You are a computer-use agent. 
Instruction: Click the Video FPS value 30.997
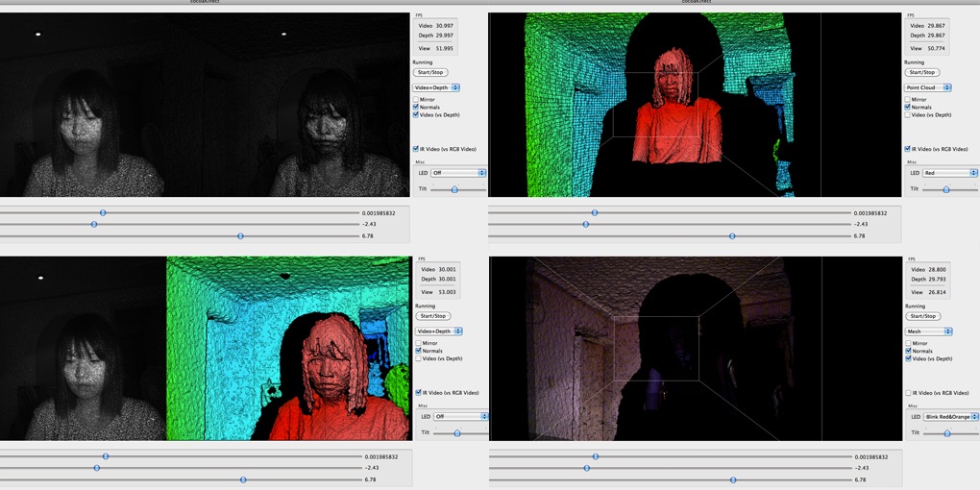(445, 26)
